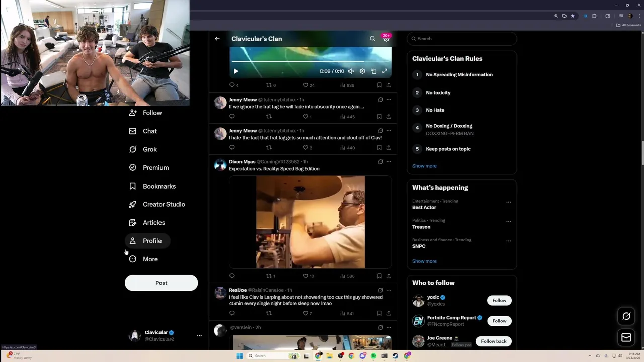
Task: Like Dixon Myas post with 10 likes
Action: point(308,276)
